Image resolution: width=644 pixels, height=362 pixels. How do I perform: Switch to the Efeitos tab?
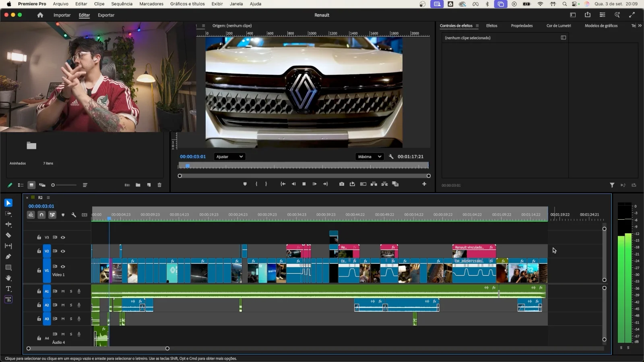491,26
